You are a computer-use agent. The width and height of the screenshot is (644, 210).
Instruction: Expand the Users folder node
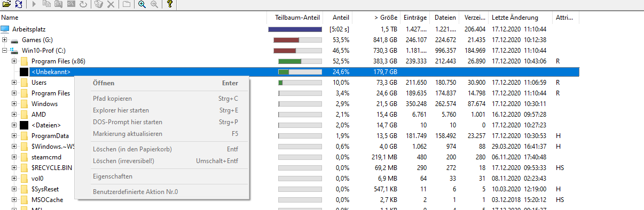tap(14, 83)
